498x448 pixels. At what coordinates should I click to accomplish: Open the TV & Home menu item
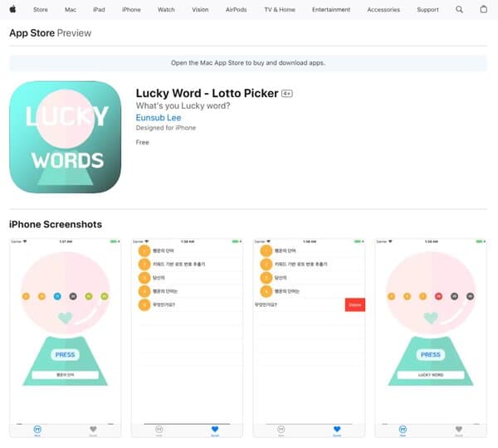pyautogui.click(x=280, y=9)
